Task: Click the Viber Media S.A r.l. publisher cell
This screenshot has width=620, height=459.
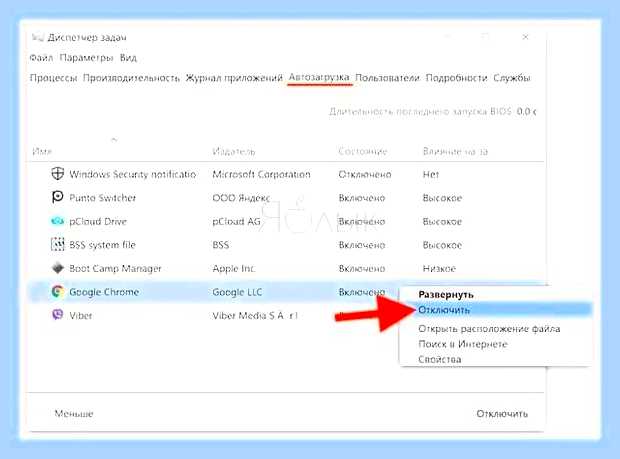Action: [x=255, y=315]
